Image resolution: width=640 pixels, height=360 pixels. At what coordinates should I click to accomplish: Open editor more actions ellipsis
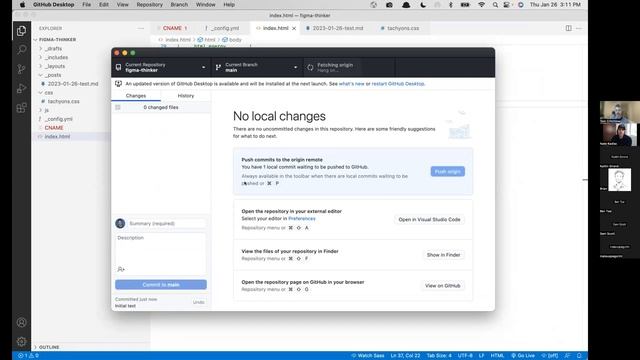pyautogui.click(x=579, y=28)
